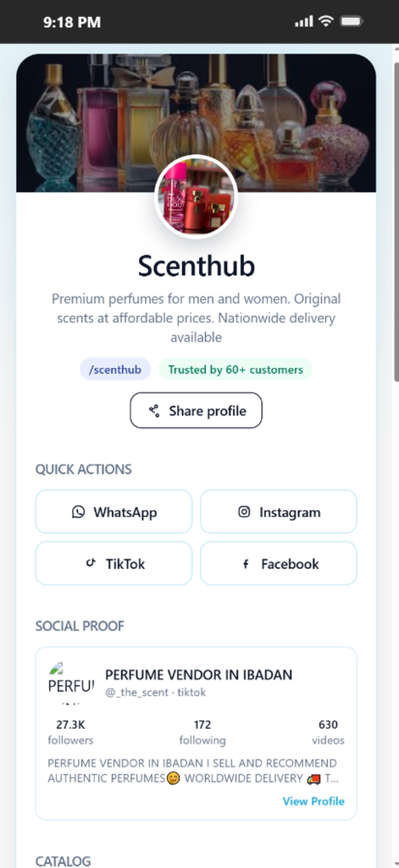This screenshot has width=399, height=868.
Task: Click the /scenthub handle badge
Action: coord(115,370)
